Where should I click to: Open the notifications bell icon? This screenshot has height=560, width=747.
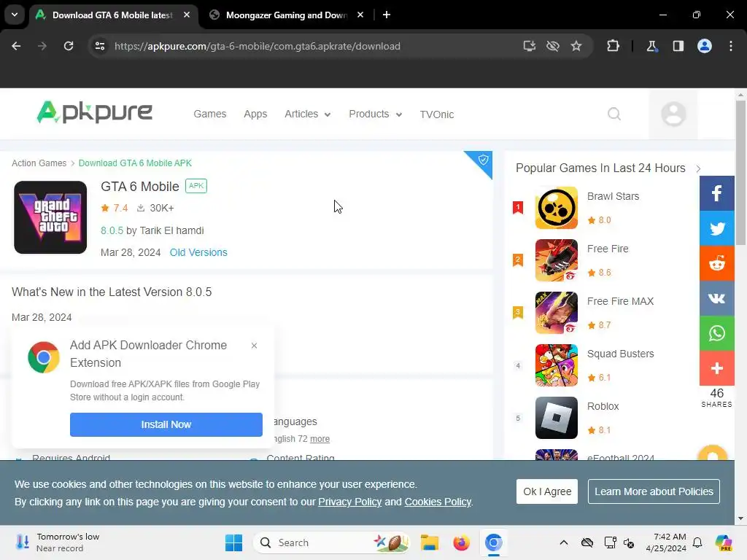click(x=697, y=542)
